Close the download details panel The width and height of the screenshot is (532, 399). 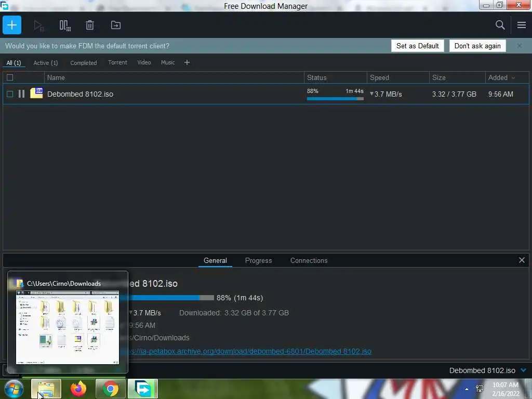coord(522,260)
